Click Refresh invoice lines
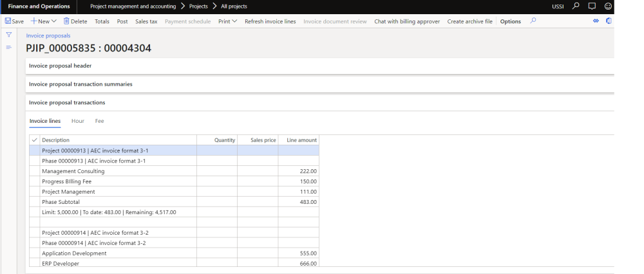 pyautogui.click(x=270, y=21)
